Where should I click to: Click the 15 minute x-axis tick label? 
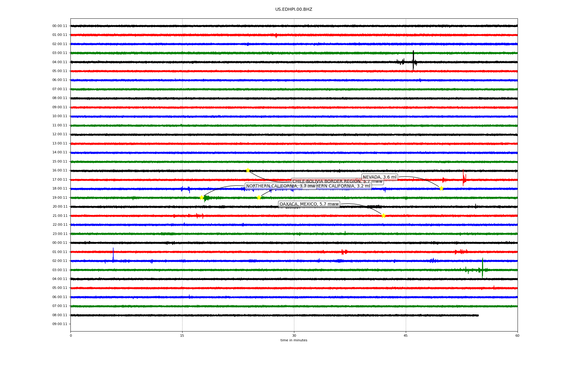coord(182,335)
